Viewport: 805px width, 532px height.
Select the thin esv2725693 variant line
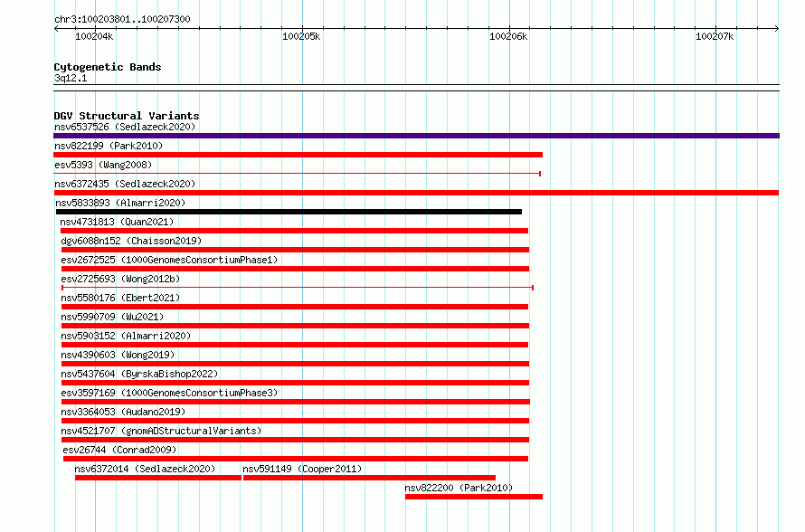click(x=298, y=288)
